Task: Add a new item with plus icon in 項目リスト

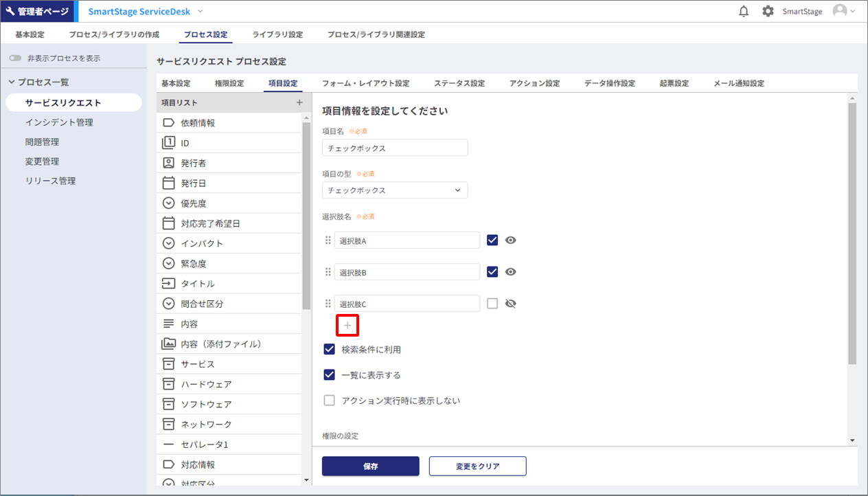Action: [299, 102]
